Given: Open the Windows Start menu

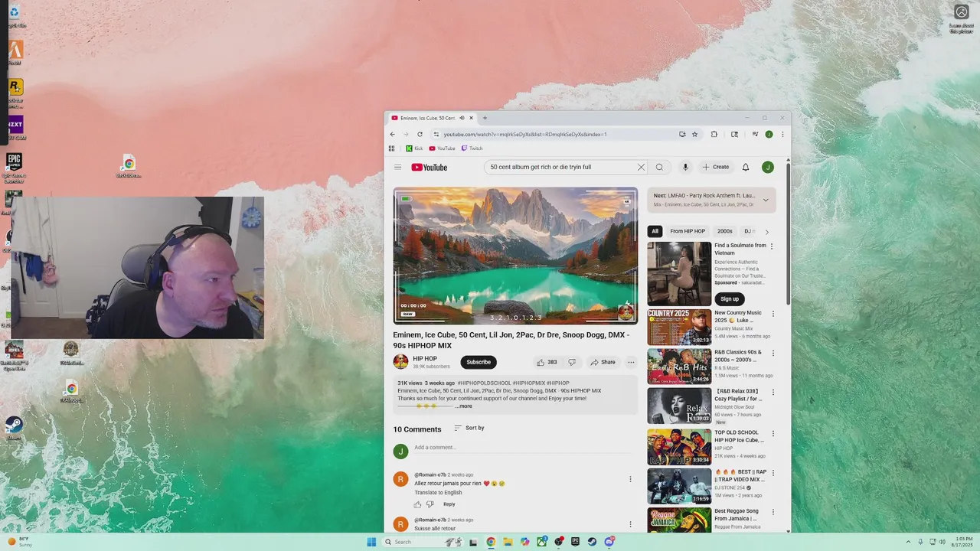Looking at the screenshot, I should click(x=371, y=542).
